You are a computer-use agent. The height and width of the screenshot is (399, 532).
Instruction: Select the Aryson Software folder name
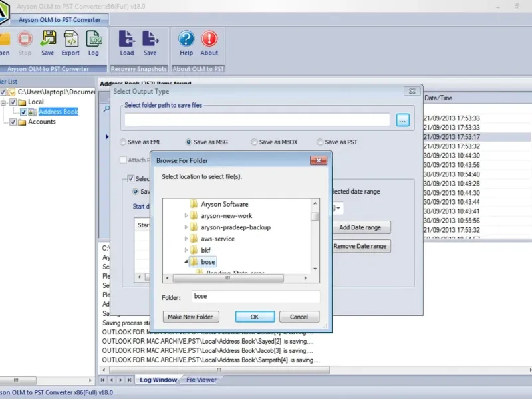click(x=225, y=204)
